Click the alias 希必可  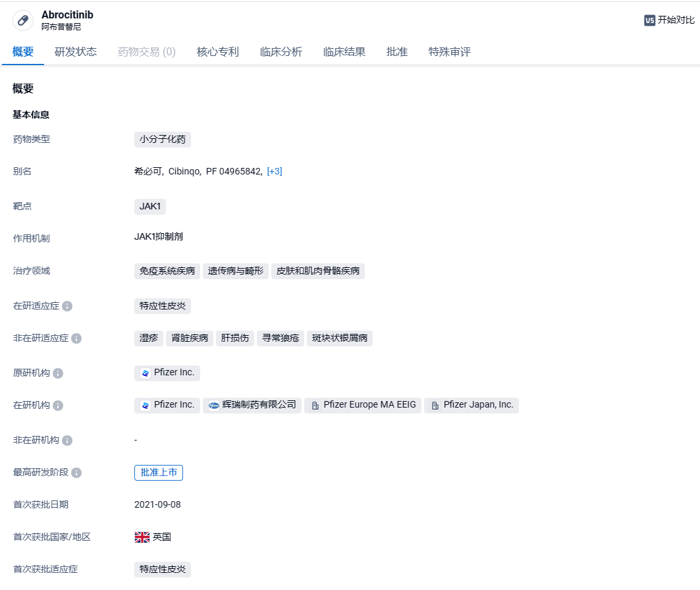click(148, 171)
